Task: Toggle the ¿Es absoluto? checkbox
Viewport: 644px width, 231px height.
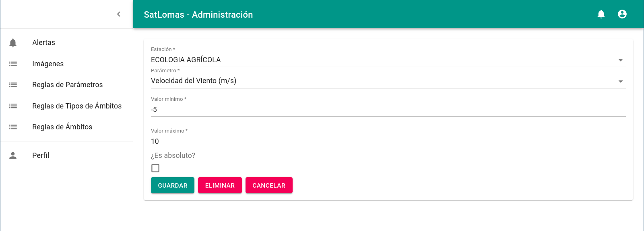Action: point(155,168)
